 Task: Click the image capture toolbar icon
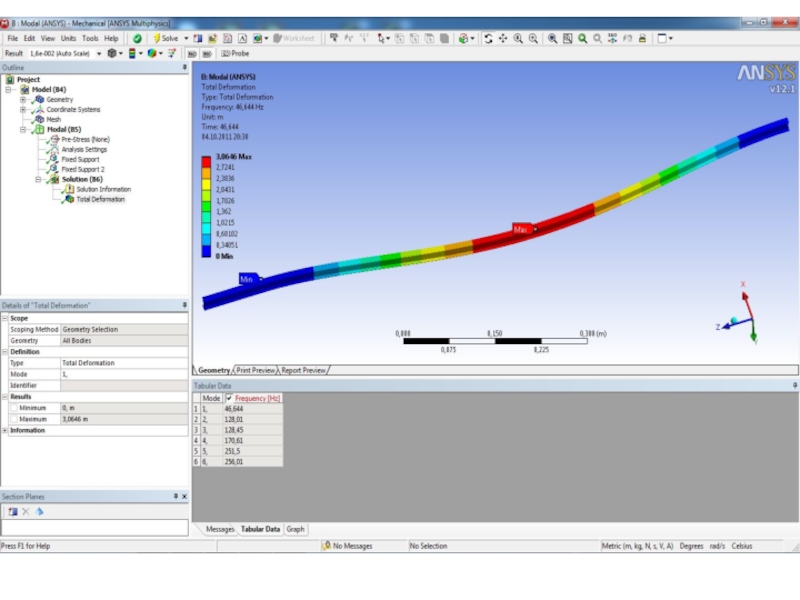(260, 38)
